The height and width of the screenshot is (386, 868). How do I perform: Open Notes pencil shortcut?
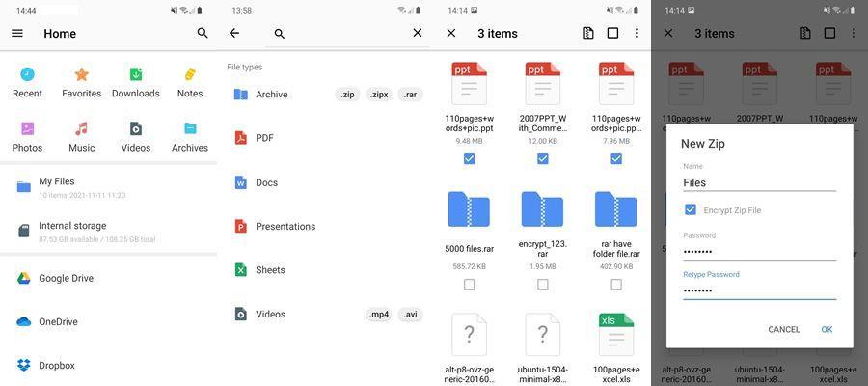pyautogui.click(x=190, y=83)
